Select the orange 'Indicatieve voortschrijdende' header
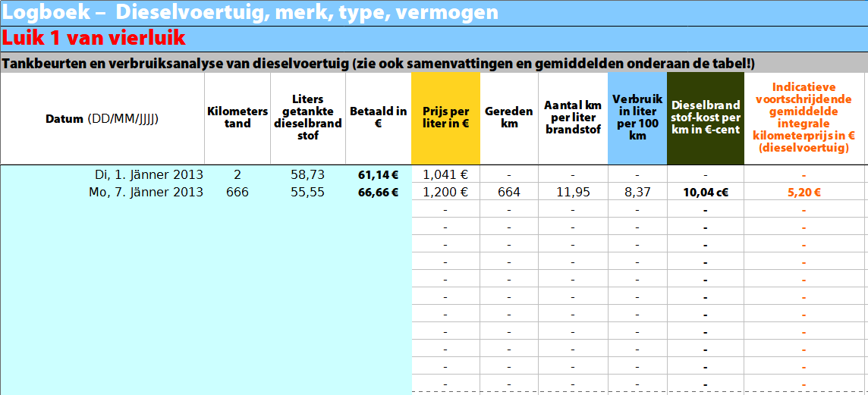 (804, 119)
